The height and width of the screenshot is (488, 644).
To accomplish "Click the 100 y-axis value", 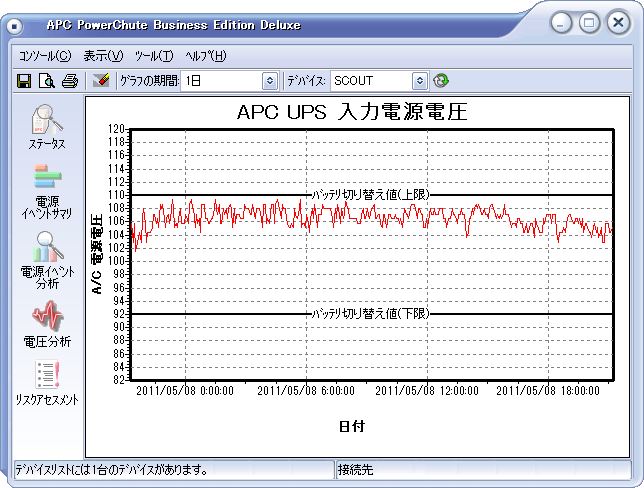I will coord(117,261).
